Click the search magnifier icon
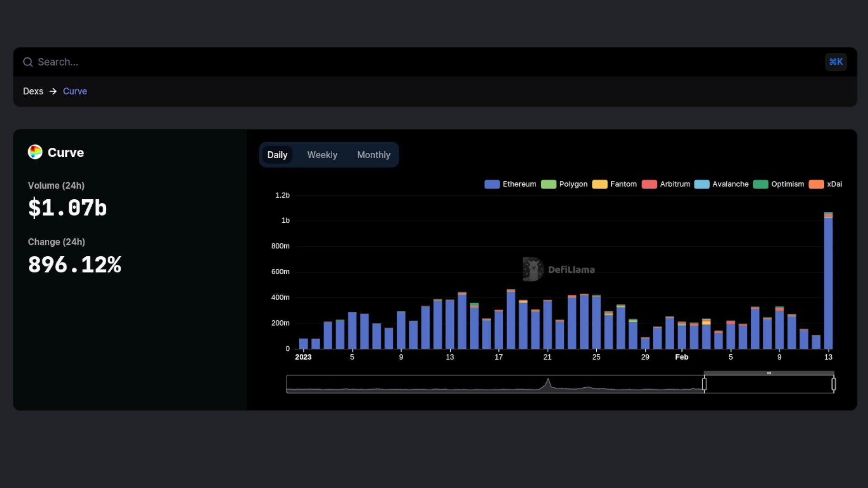 pos(28,62)
